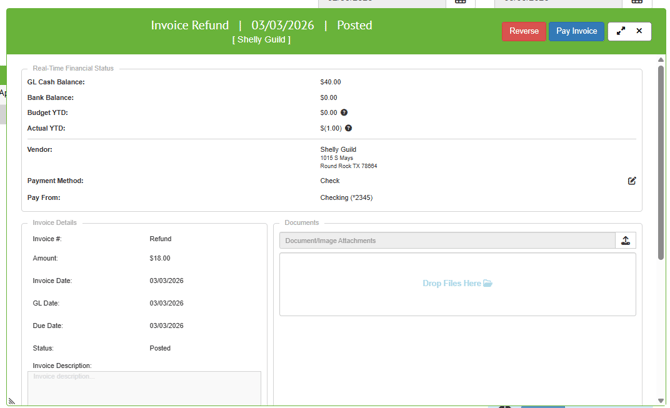Focus the Invoice Description text box
The image size is (670, 408).
pos(144,388)
